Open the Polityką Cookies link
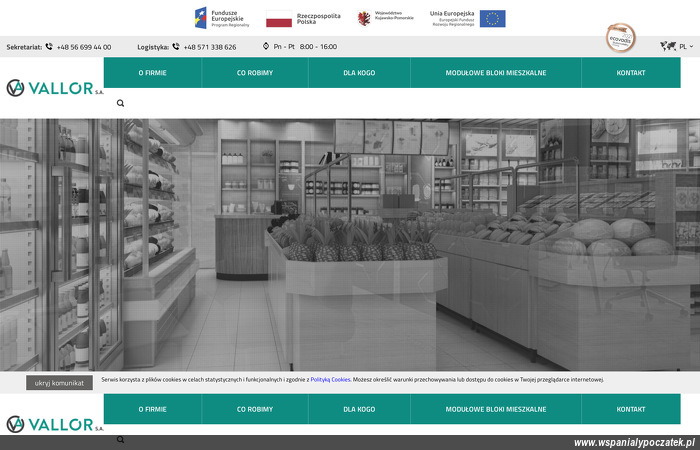Screen dimensions: 700x450 pos(330,380)
